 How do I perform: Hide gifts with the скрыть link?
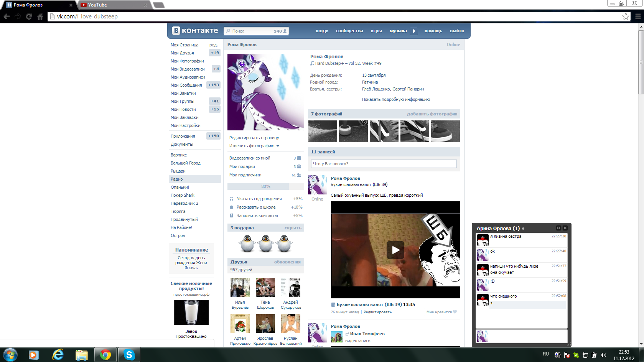pyautogui.click(x=293, y=228)
